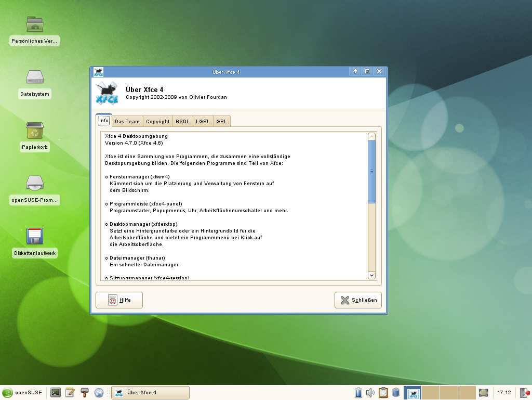This screenshot has width=532, height=400.
Task: Click the clipboard manager tray icon
Action: [383, 393]
